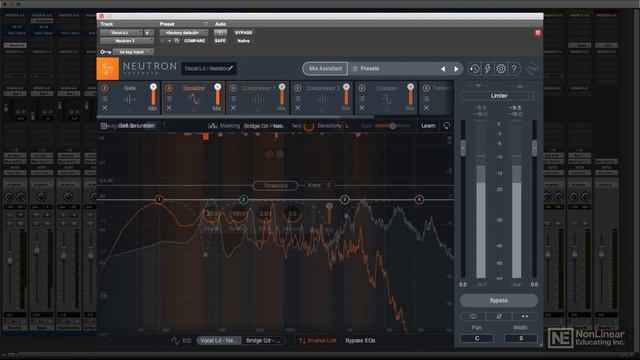Select the Compressor 1 module tab
The height and width of the screenshot is (360, 640).
coord(258,98)
